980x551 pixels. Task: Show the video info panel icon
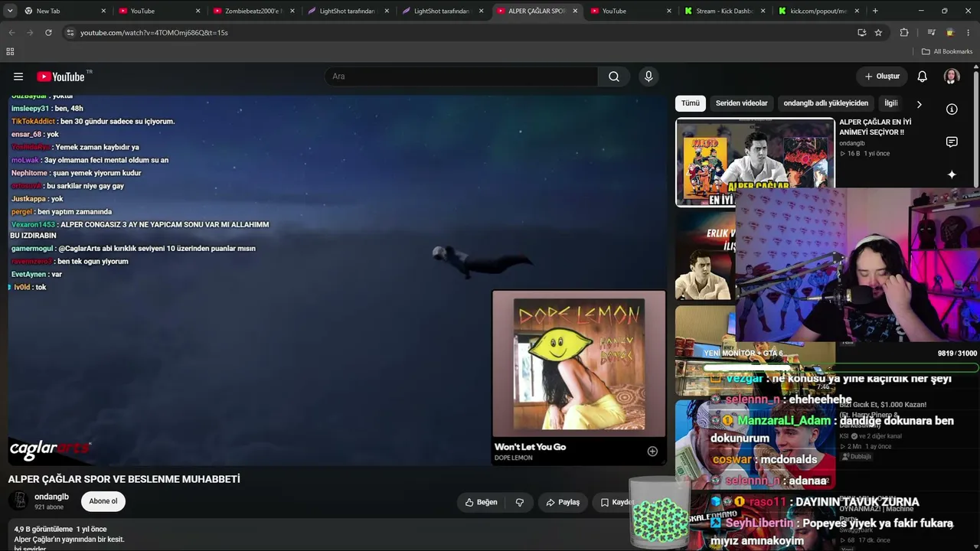(952, 109)
